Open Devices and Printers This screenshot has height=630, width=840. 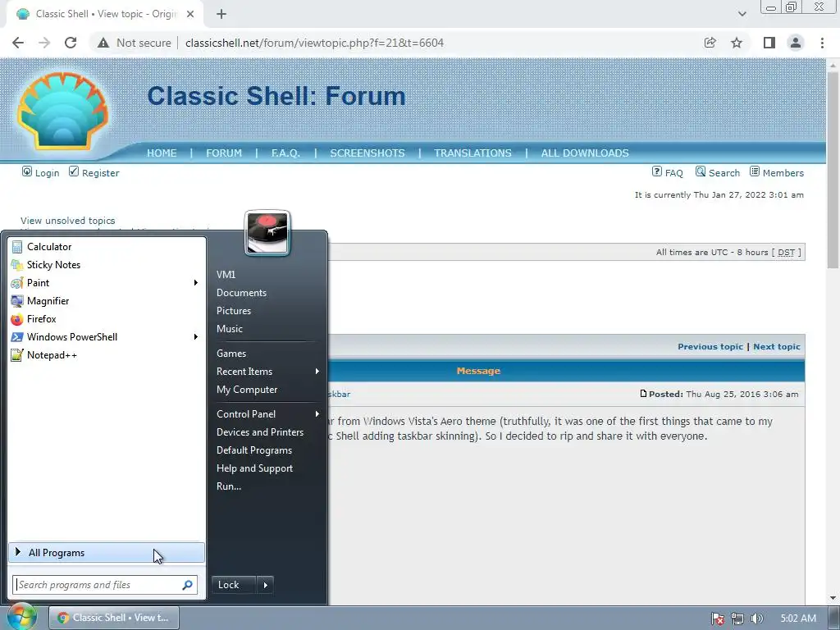tap(260, 432)
